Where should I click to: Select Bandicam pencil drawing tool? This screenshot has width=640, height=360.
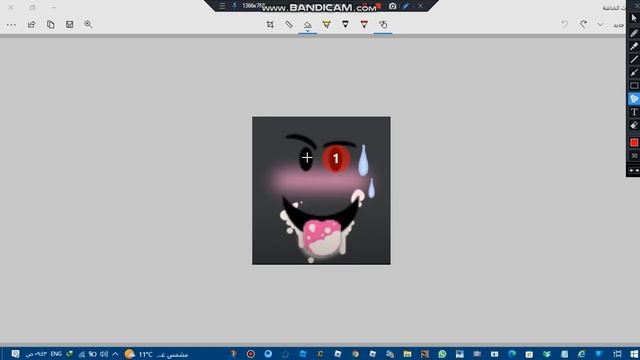[634, 33]
